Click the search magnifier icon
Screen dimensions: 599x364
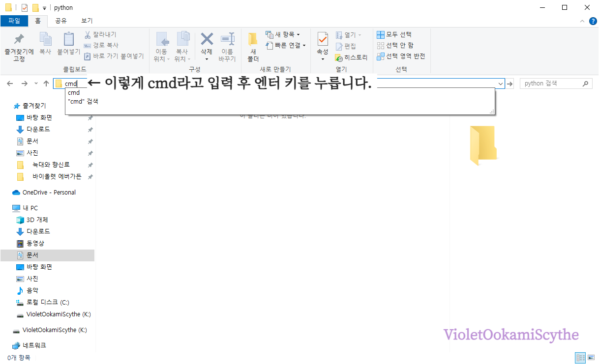(585, 84)
